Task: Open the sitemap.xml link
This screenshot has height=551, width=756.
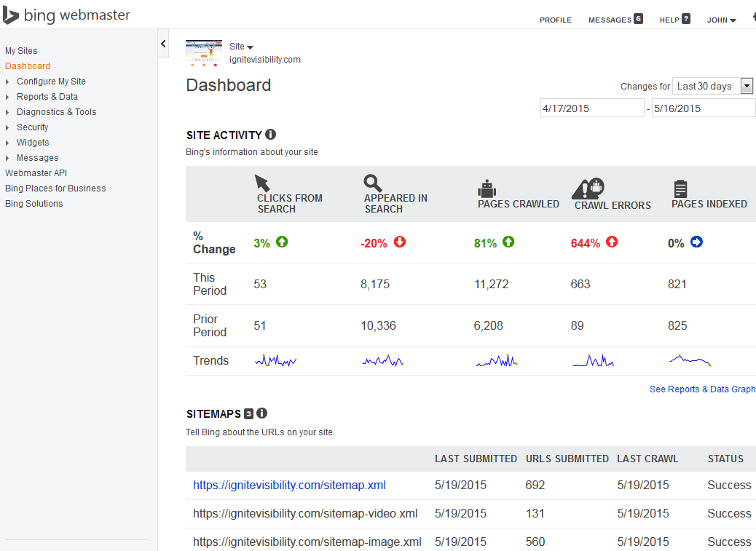Action: point(289,485)
